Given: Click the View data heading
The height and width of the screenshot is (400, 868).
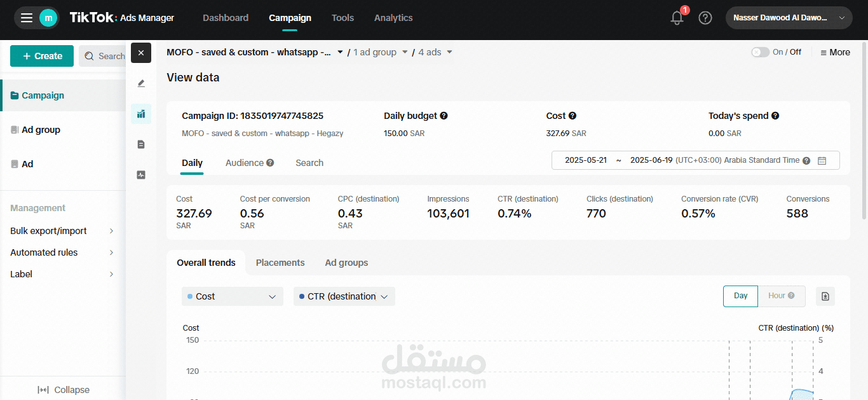Looking at the screenshot, I should click(x=193, y=78).
